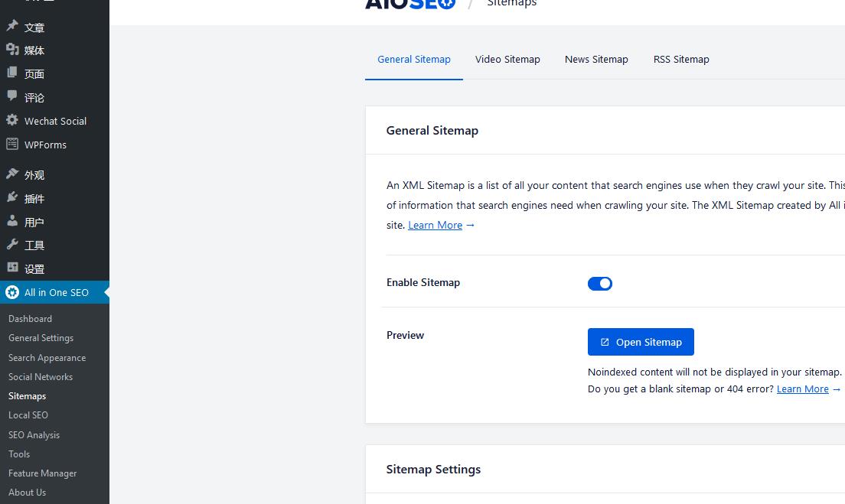Open the WPForms menu
The height and width of the screenshot is (504, 845).
click(54, 145)
